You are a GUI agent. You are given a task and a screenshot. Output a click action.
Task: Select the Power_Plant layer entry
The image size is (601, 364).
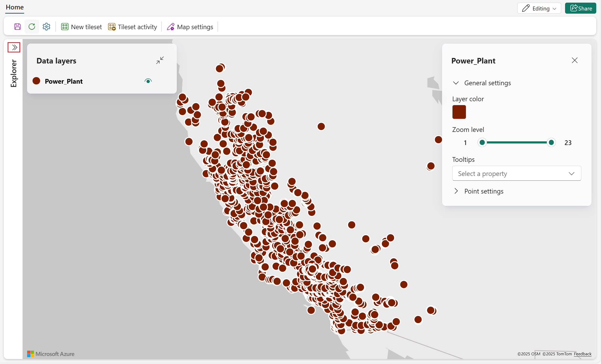pyautogui.click(x=64, y=81)
